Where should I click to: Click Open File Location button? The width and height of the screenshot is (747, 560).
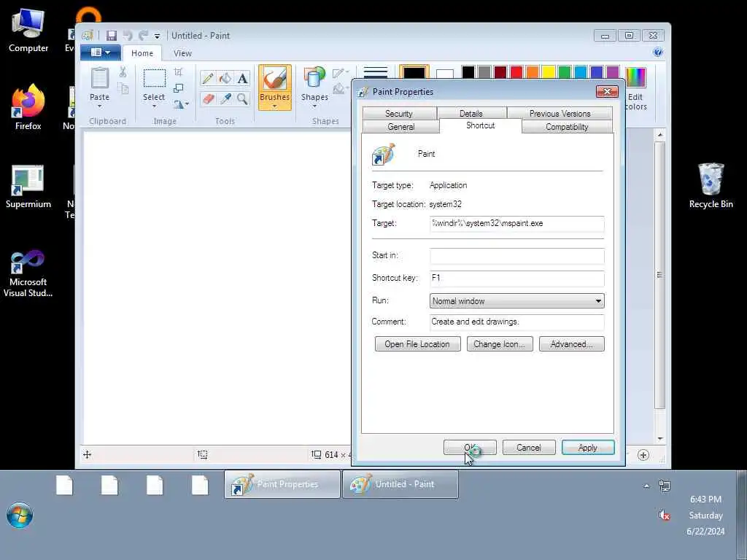point(417,344)
